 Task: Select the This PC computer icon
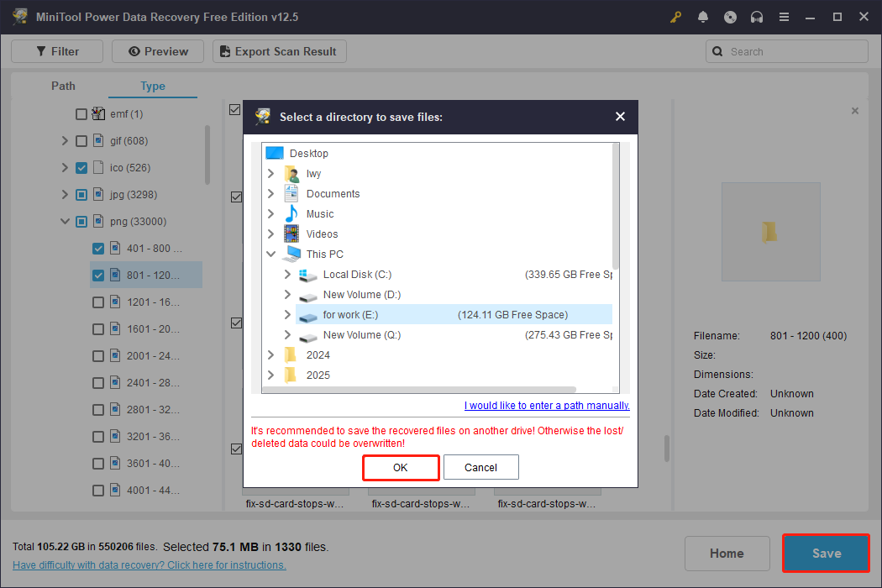click(x=291, y=254)
